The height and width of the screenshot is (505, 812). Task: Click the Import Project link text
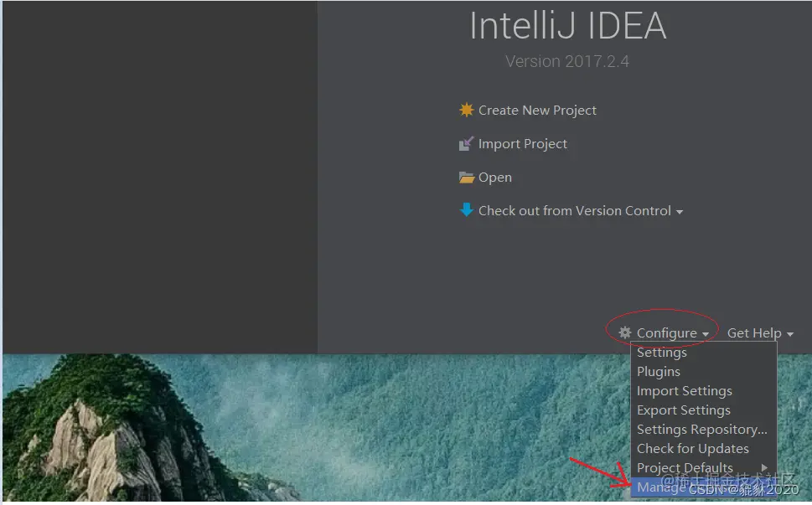click(x=522, y=144)
